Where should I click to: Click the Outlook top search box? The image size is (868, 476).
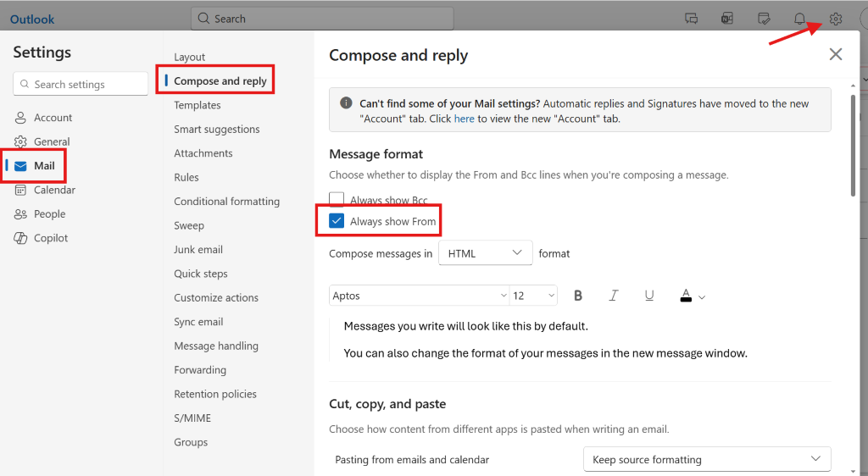(x=322, y=19)
